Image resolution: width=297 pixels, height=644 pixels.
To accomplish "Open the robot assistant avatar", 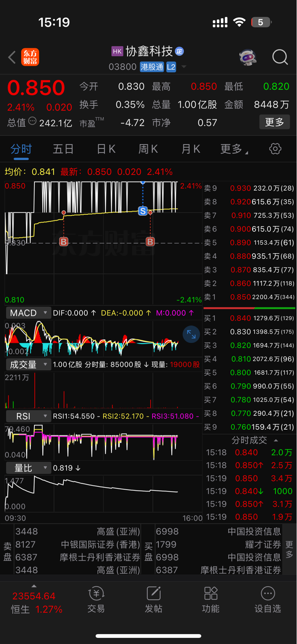I will pos(248,57).
